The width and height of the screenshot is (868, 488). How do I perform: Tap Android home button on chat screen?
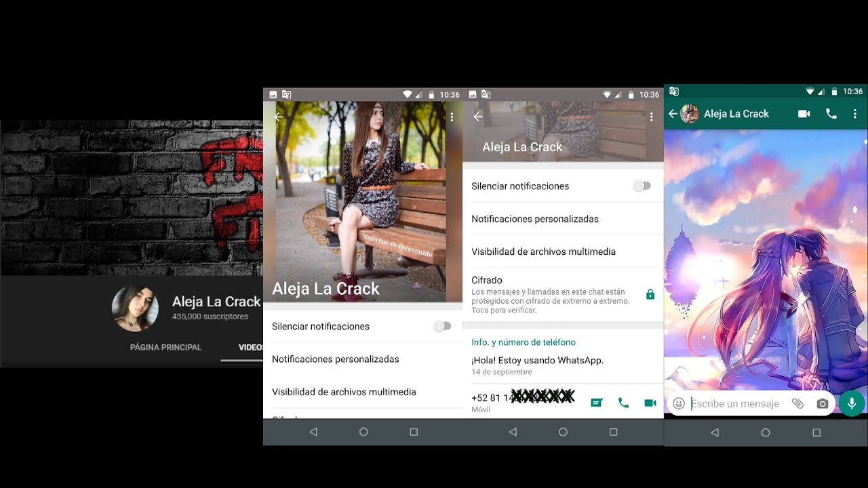[766, 432]
